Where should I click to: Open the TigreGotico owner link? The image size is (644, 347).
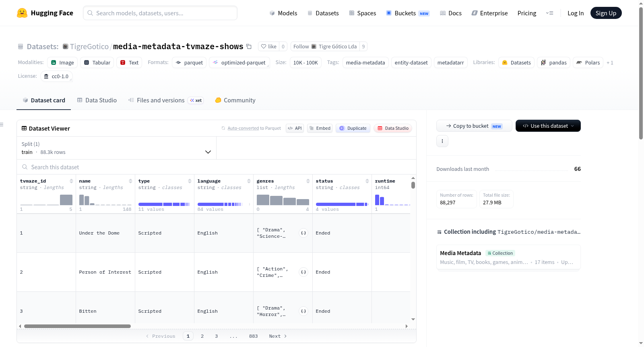click(89, 46)
